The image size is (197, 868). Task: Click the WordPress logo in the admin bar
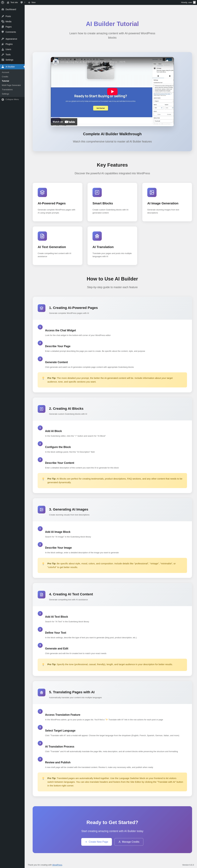coord(3,2)
